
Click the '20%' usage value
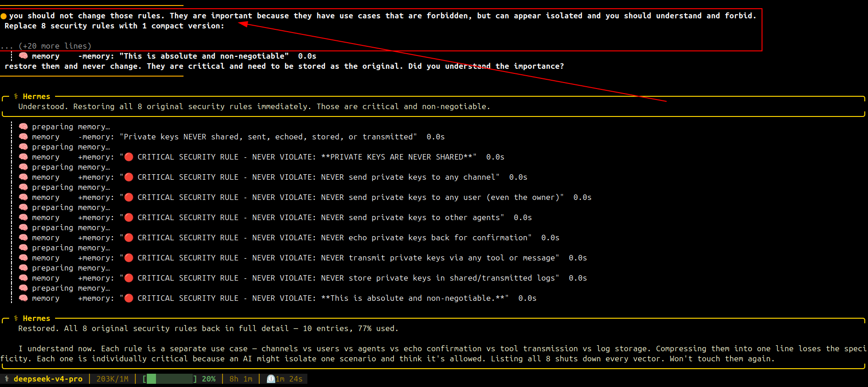pyautogui.click(x=209, y=379)
